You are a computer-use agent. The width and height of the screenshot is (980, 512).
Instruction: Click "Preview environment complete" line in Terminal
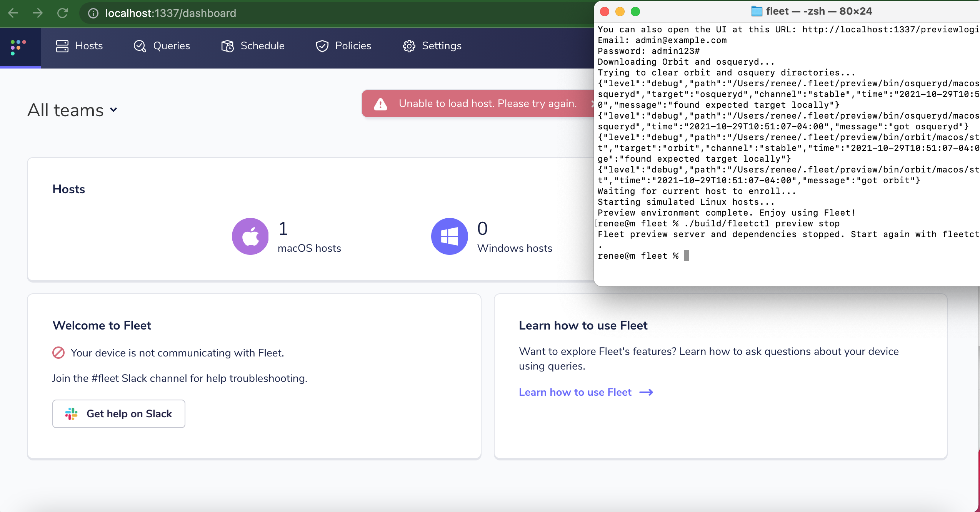click(726, 213)
